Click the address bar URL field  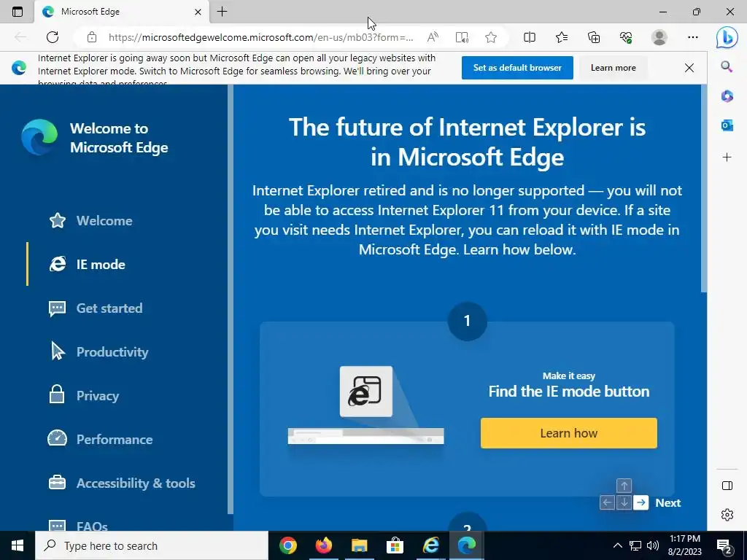[261, 37]
